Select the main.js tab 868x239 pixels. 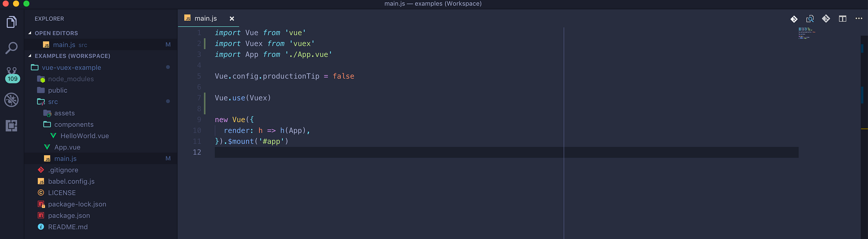point(206,19)
